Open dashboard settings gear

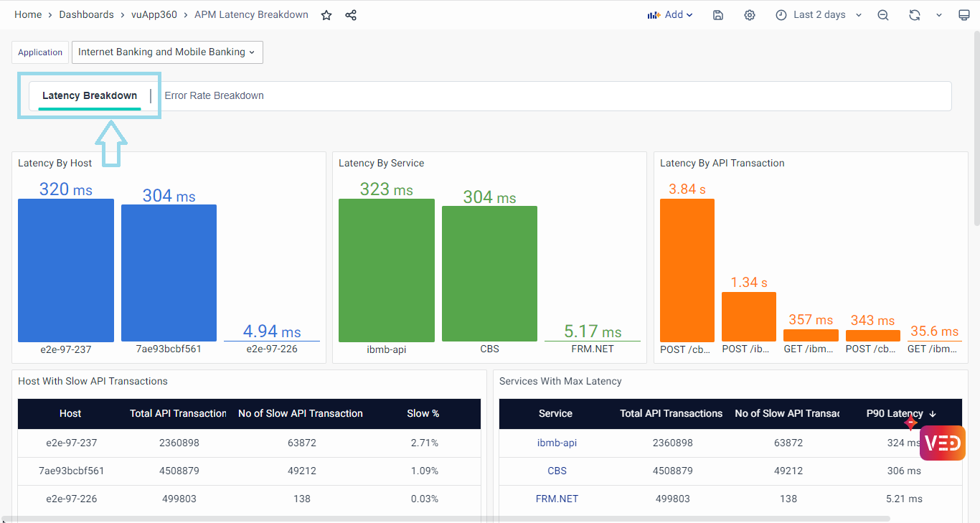point(750,15)
